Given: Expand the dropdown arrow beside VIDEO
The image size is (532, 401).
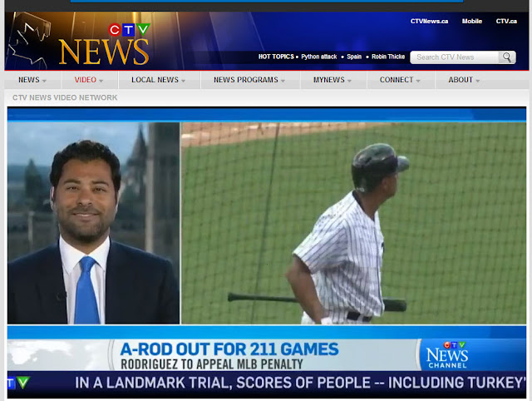Looking at the screenshot, I should click(101, 81).
